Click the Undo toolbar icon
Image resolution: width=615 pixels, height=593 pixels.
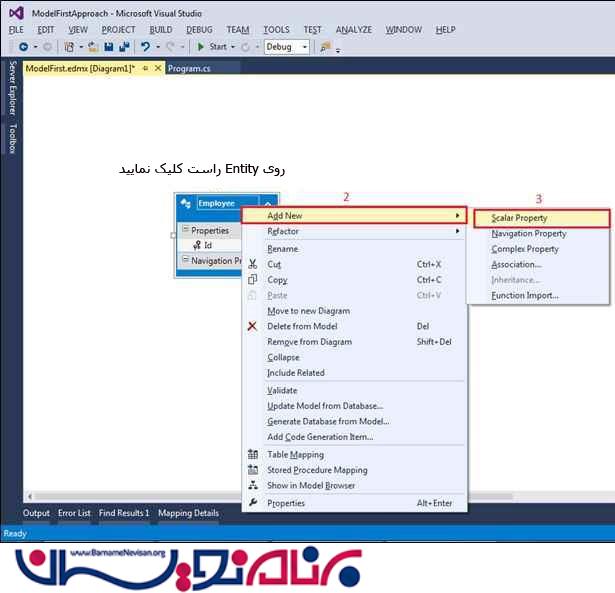(146, 47)
